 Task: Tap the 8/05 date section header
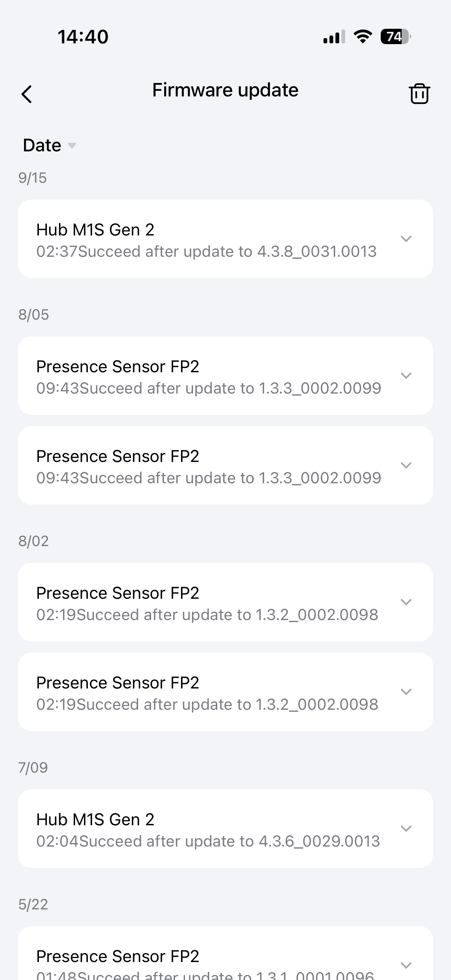(34, 315)
